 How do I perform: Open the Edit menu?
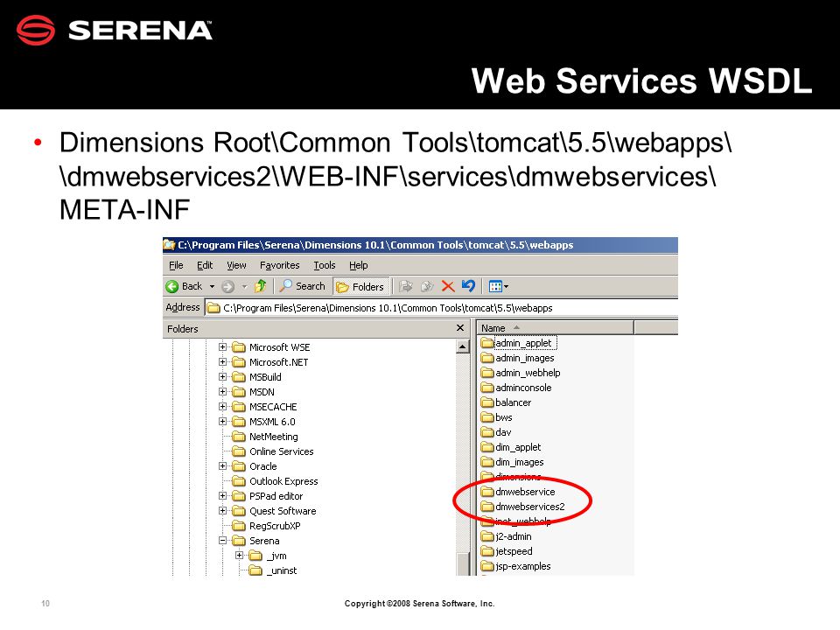(x=205, y=265)
